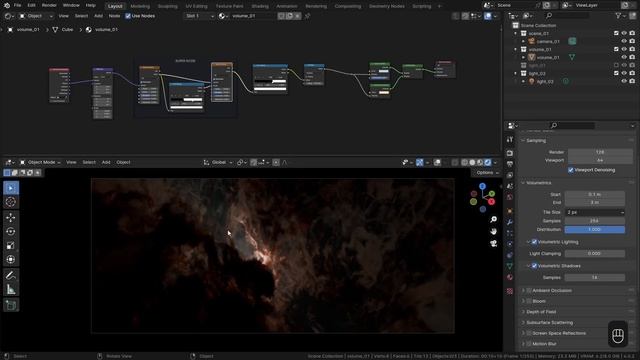This screenshot has height=360, width=640.
Task: Toggle the Viewport Denoising checkbox
Action: coord(571,170)
